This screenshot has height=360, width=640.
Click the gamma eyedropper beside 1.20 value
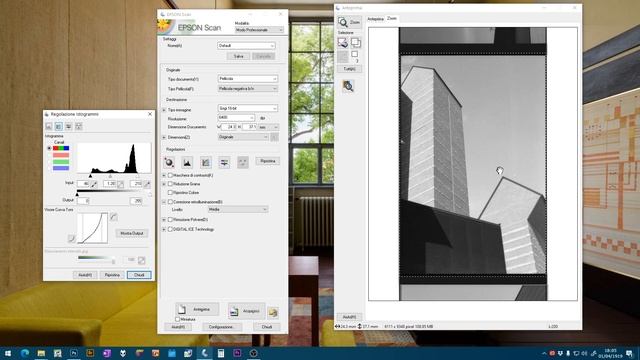pyautogui.click(x=120, y=184)
